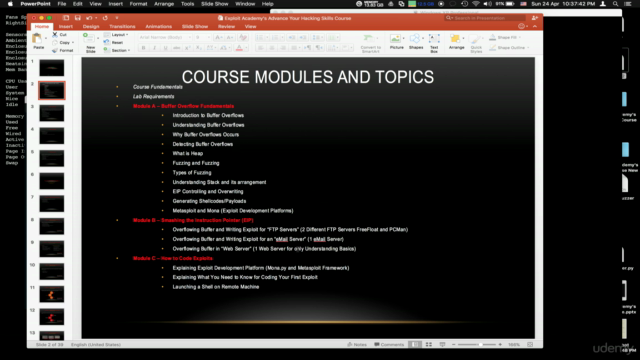This screenshot has width=640, height=360.
Task: Open the Slide Show ribbon tab
Action: pyautogui.click(x=195, y=26)
